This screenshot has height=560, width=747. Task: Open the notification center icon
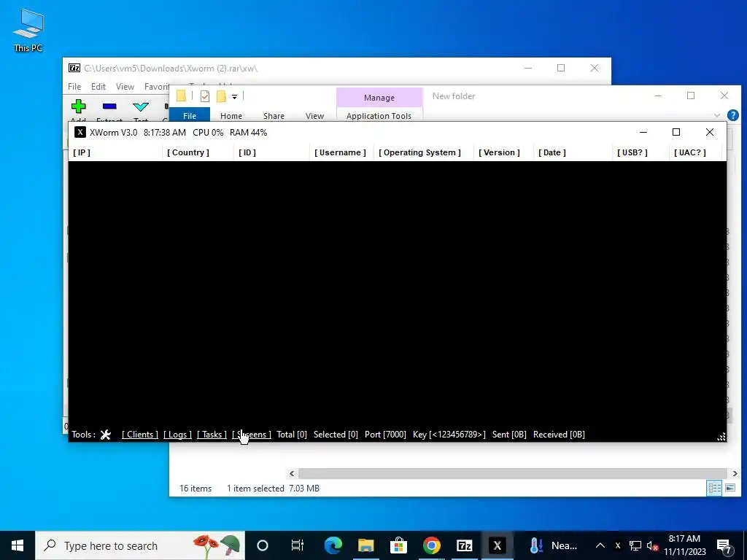pos(724,545)
